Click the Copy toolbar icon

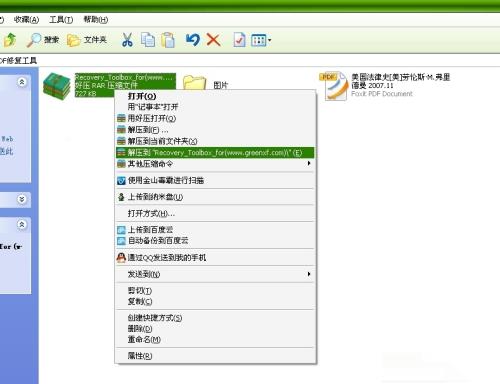pos(148,40)
